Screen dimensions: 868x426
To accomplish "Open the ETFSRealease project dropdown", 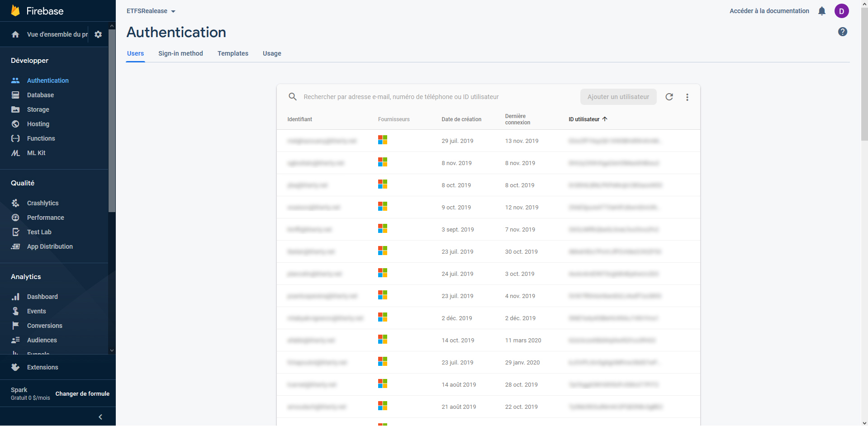I will 151,11.
